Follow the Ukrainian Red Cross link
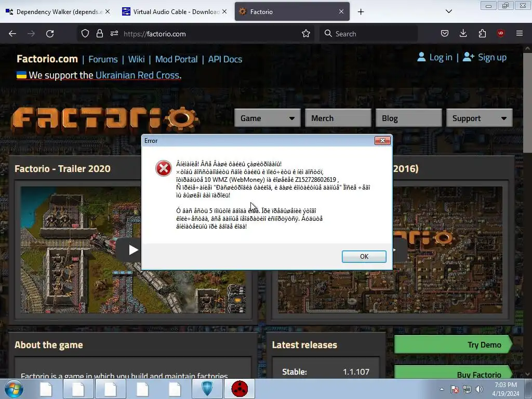Viewport: 532px width, 399px height. pos(138,75)
